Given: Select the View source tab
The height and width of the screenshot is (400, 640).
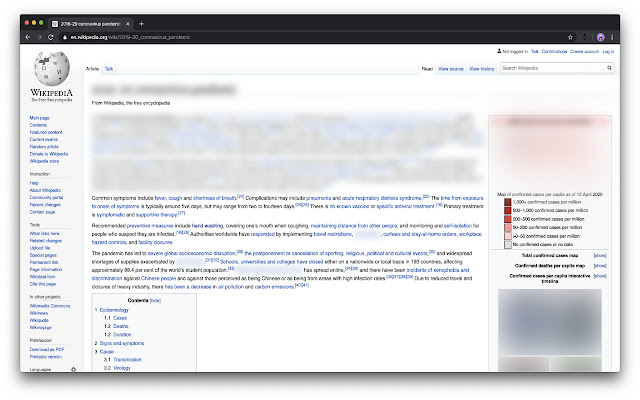Looking at the screenshot, I should (451, 69).
